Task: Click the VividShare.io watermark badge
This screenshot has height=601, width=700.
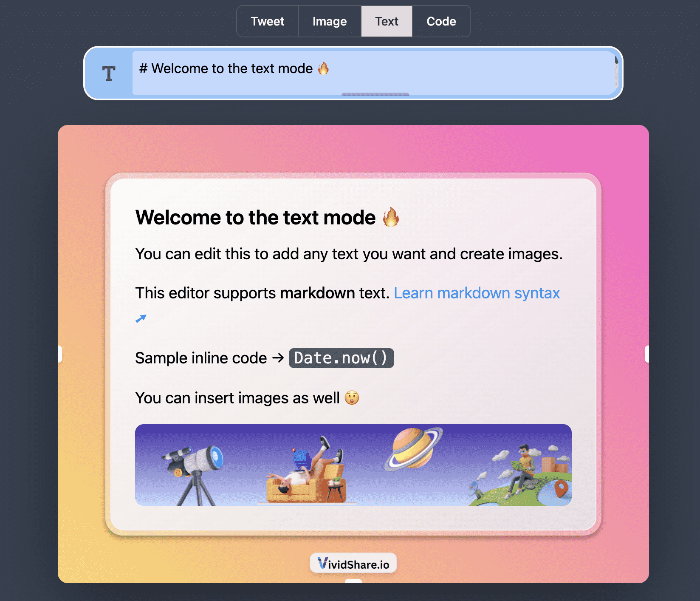Action: click(x=353, y=564)
